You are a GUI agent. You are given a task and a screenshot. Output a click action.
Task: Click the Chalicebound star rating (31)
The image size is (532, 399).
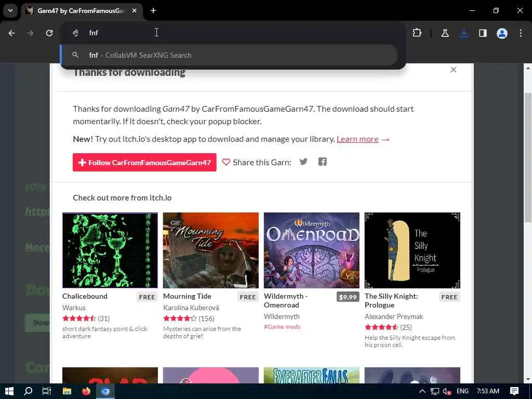[x=86, y=318]
